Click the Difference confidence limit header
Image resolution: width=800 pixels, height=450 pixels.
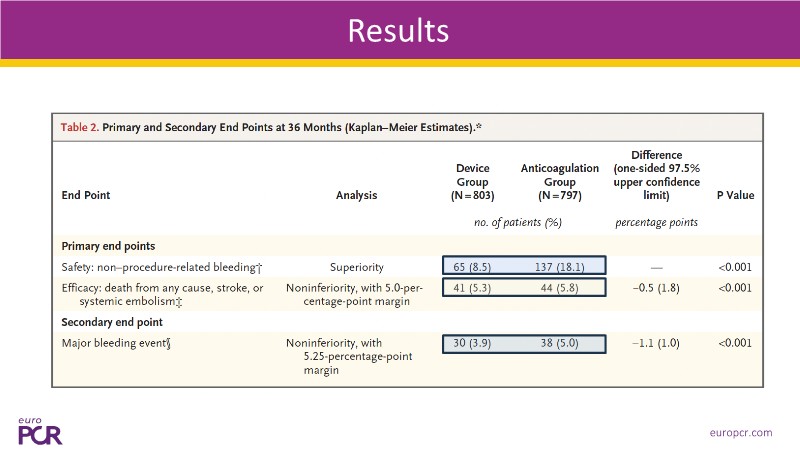[x=656, y=175]
